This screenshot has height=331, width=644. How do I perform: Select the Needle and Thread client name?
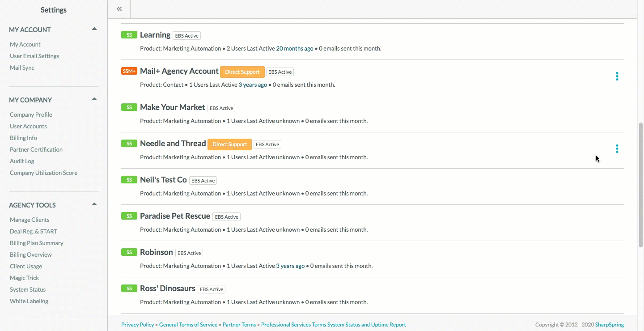173,144
